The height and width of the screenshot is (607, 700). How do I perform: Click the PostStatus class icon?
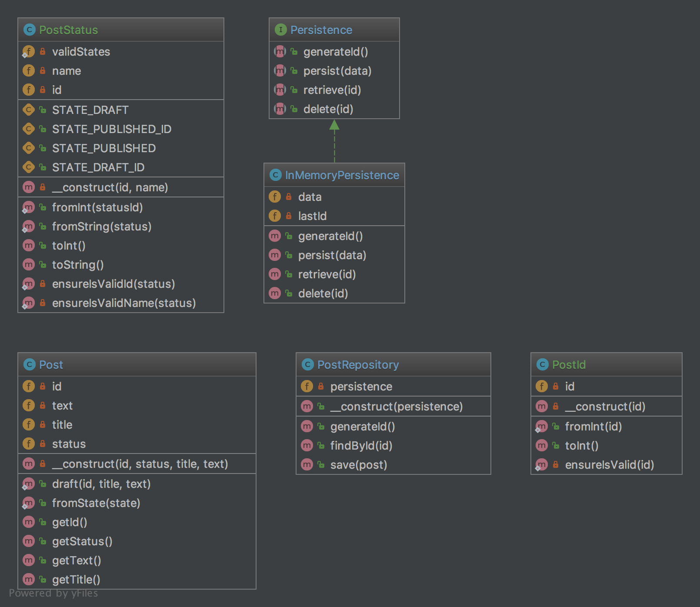(29, 30)
